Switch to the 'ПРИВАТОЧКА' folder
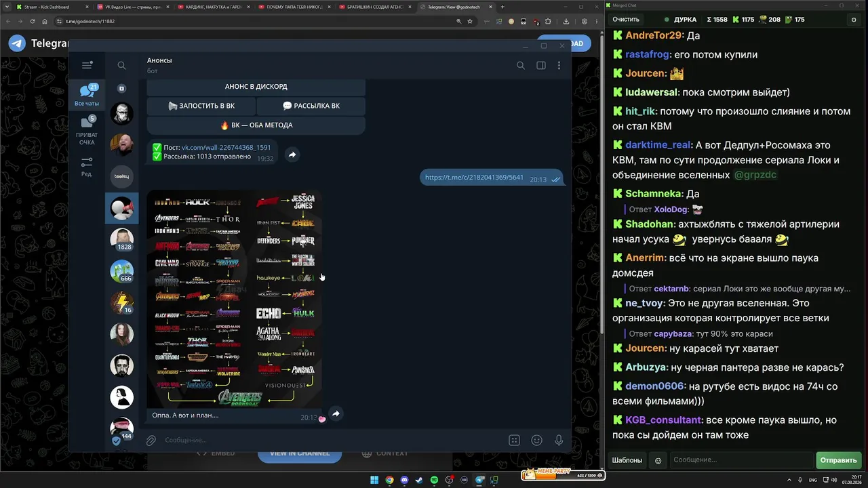Screen dimensions: 868x488 point(87,130)
